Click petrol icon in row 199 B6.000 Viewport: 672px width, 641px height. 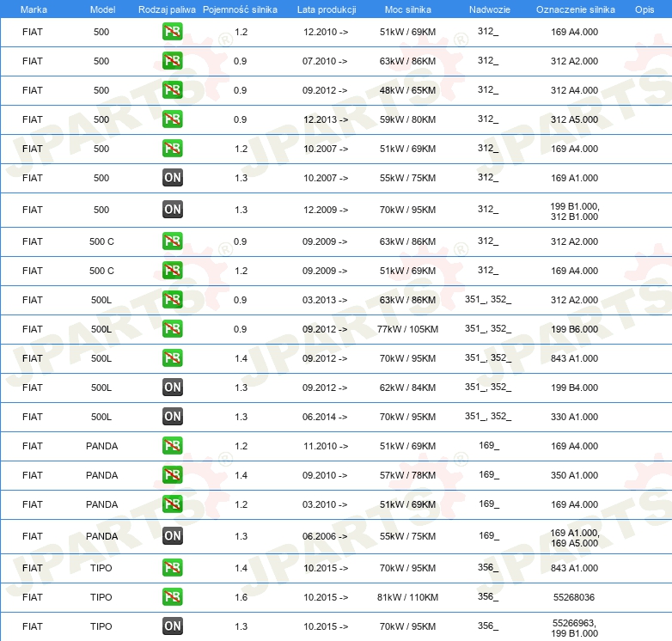coord(172,328)
